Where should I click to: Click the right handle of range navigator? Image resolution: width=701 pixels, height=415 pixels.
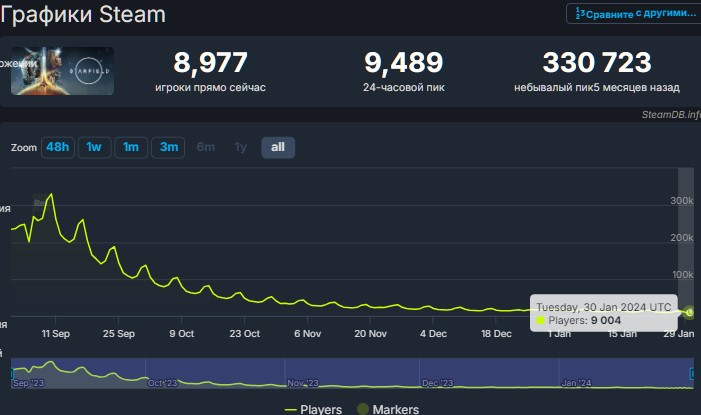pos(693,373)
